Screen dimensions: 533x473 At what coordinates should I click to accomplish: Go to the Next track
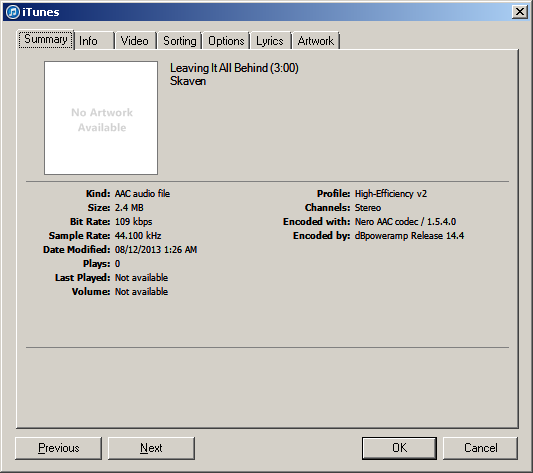click(x=151, y=448)
